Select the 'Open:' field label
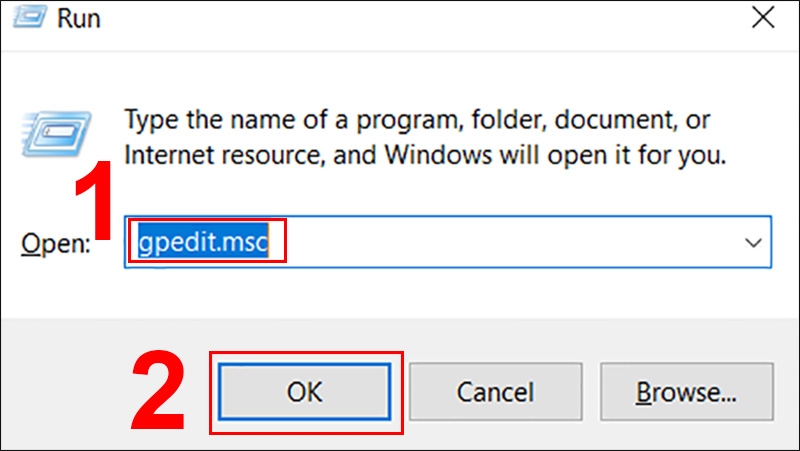Screen dimensions: 800x451 pos(56,243)
